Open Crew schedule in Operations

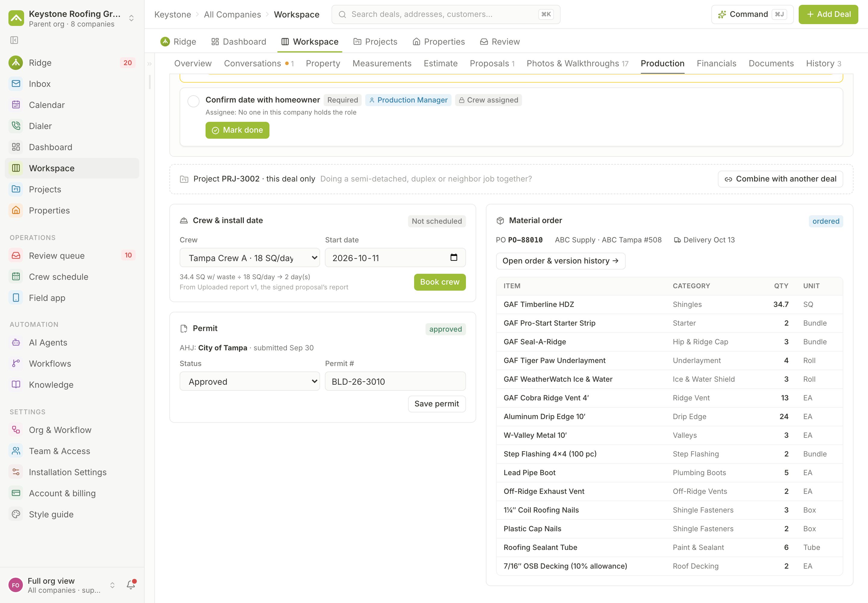(72, 277)
